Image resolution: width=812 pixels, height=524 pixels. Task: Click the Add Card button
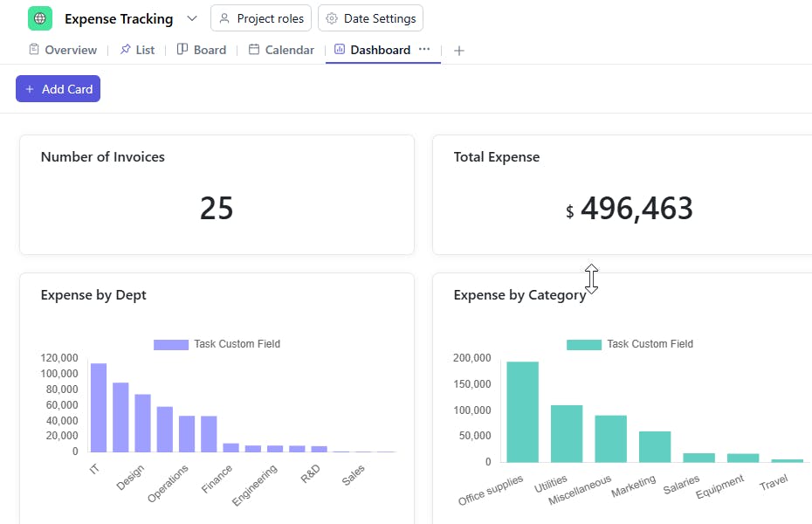(x=58, y=89)
